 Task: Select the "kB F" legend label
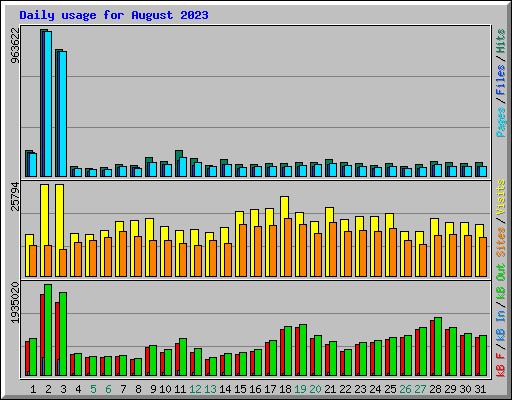pyautogui.click(x=501, y=364)
